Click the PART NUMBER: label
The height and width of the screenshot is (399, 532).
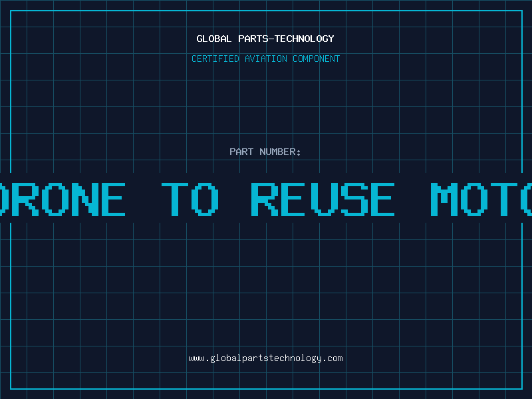pos(265,152)
